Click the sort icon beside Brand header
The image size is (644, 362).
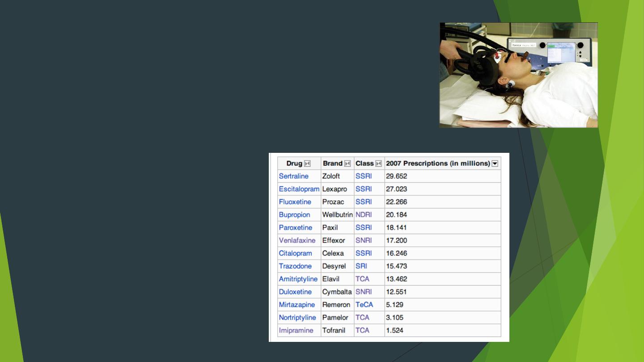click(347, 164)
